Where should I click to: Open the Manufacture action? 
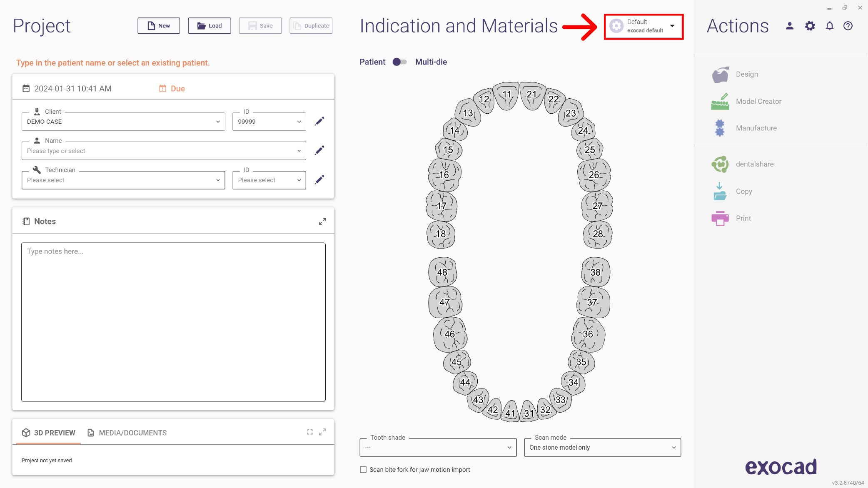pyautogui.click(x=744, y=128)
